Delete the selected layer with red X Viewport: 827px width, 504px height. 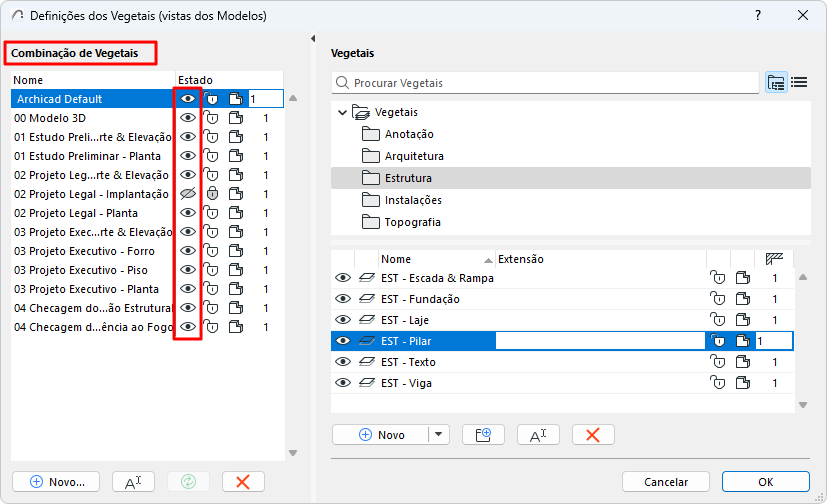pyautogui.click(x=593, y=434)
